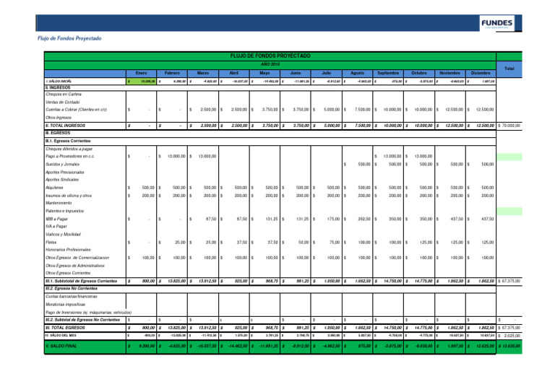Click the 'Sueldos y Jornales' row label

pyautogui.click(x=62, y=165)
